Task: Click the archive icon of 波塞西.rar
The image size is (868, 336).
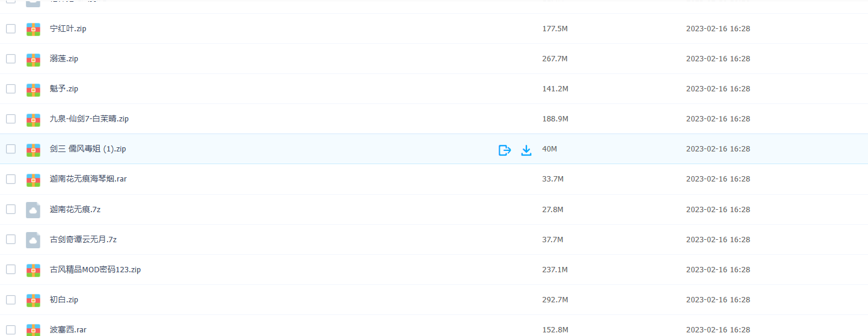Action: 33,329
